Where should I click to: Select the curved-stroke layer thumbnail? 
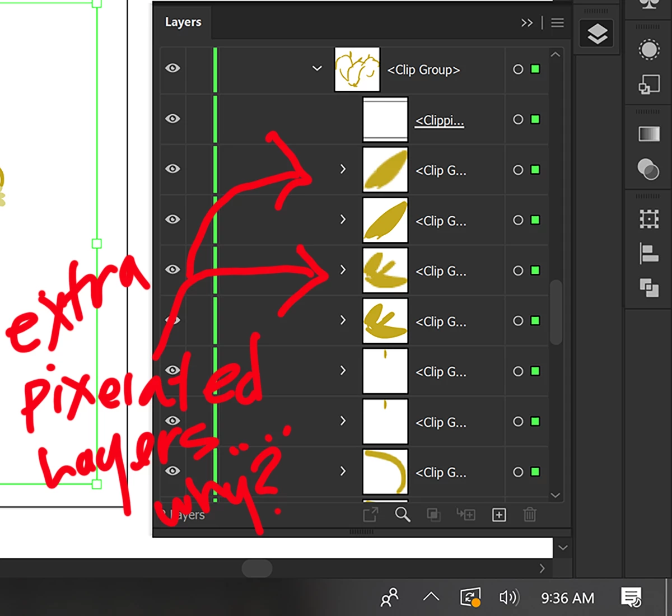pos(385,472)
